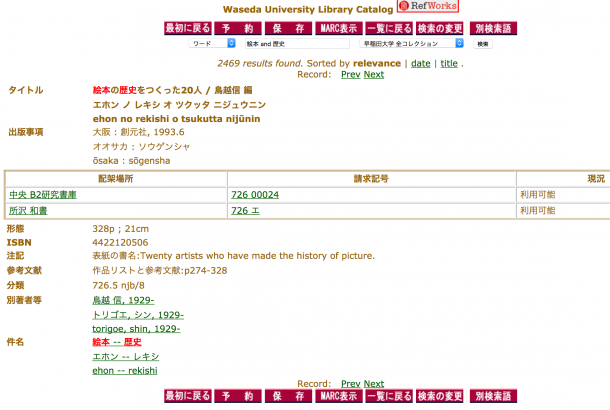610x410 pixels.
Task: Click bottom 予約 reservation button
Action: [x=238, y=396]
